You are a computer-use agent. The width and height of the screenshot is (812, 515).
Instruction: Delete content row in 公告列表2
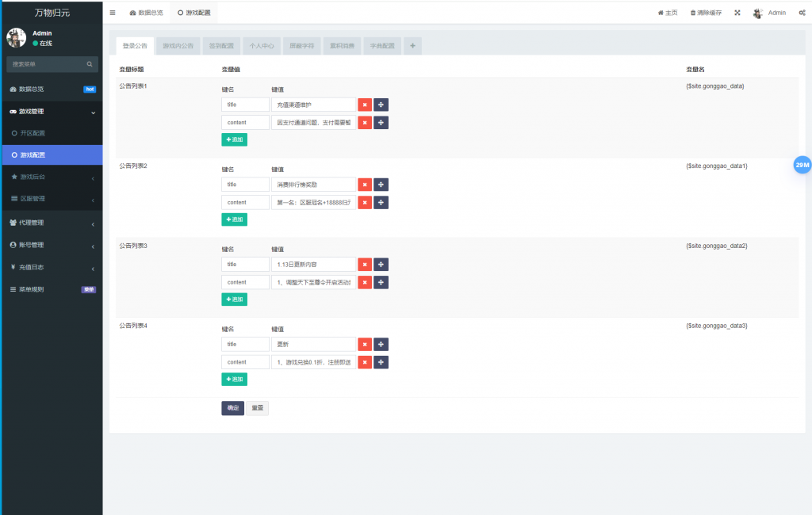[365, 202]
